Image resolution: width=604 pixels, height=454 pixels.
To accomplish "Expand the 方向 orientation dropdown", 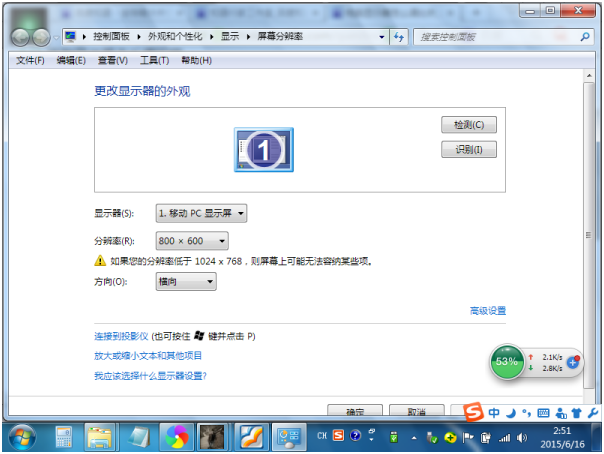I will point(186,281).
